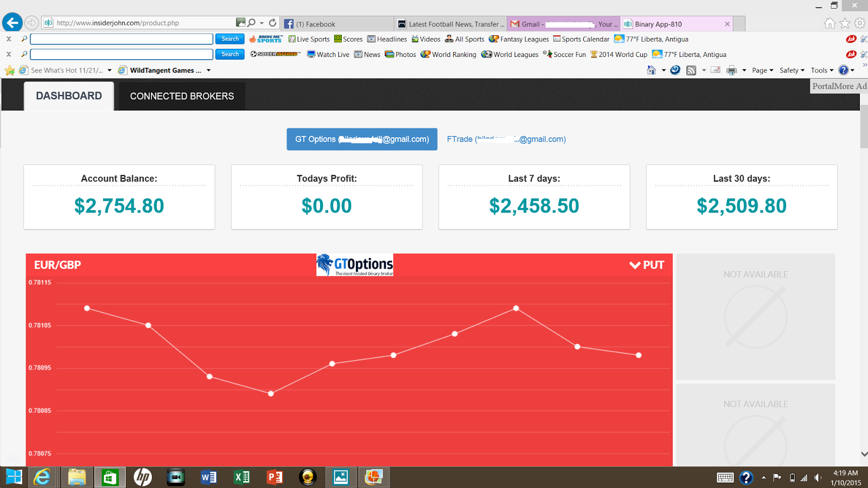Image resolution: width=868 pixels, height=488 pixels.
Task: Click the Ask icon on the sports toolbar row
Action: 851,39
